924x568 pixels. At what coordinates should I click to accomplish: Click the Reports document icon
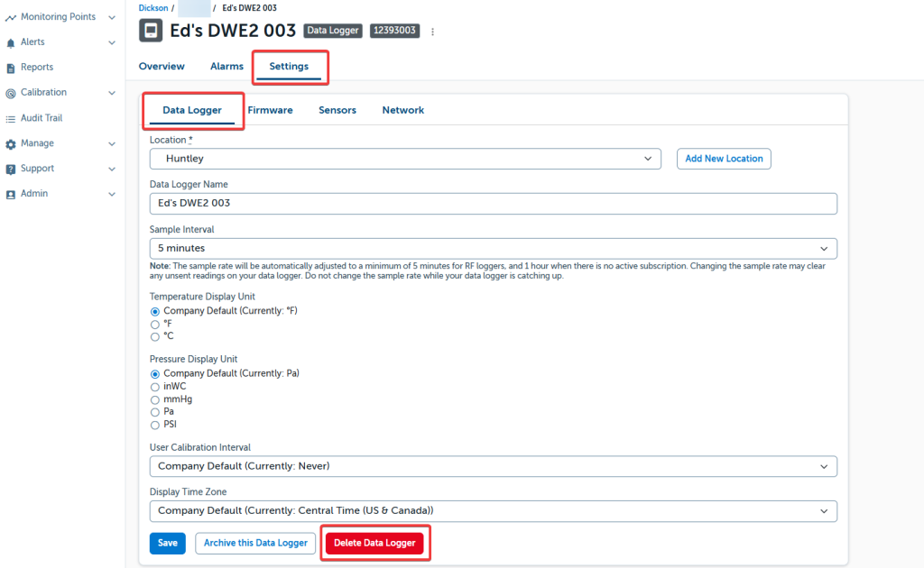(x=11, y=68)
